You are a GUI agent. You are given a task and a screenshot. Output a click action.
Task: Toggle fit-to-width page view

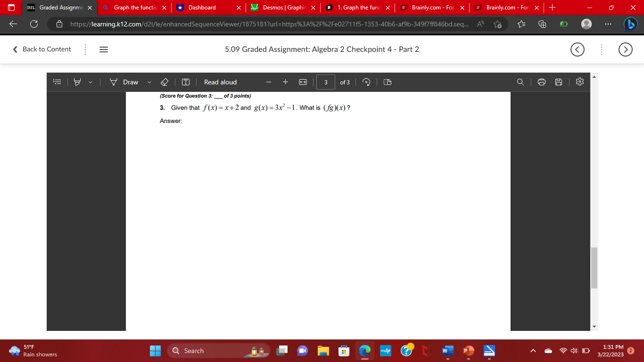point(303,82)
